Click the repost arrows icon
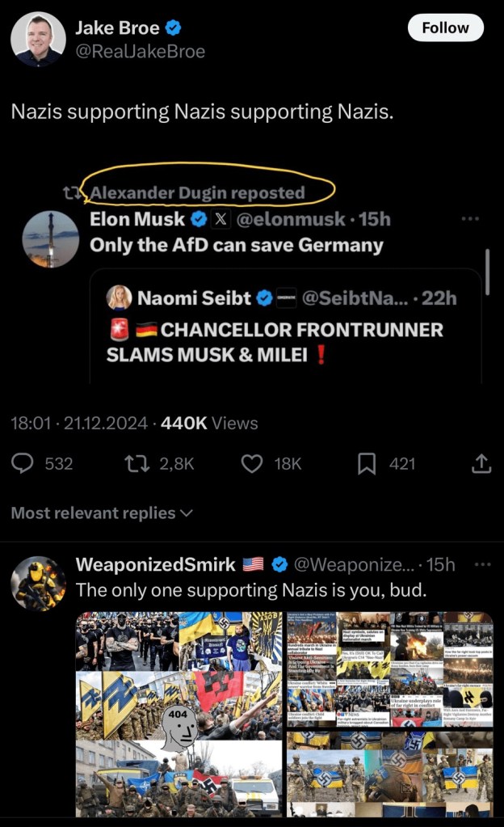The height and width of the screenshot is (827, 504). pos(135,463)
